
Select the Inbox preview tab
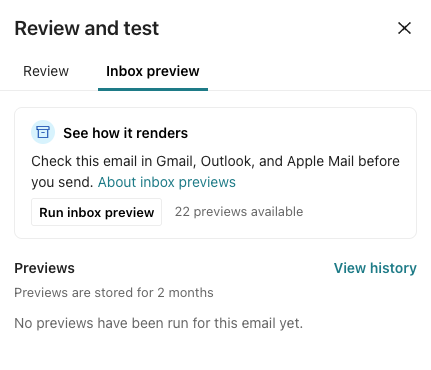pos(153,71)
